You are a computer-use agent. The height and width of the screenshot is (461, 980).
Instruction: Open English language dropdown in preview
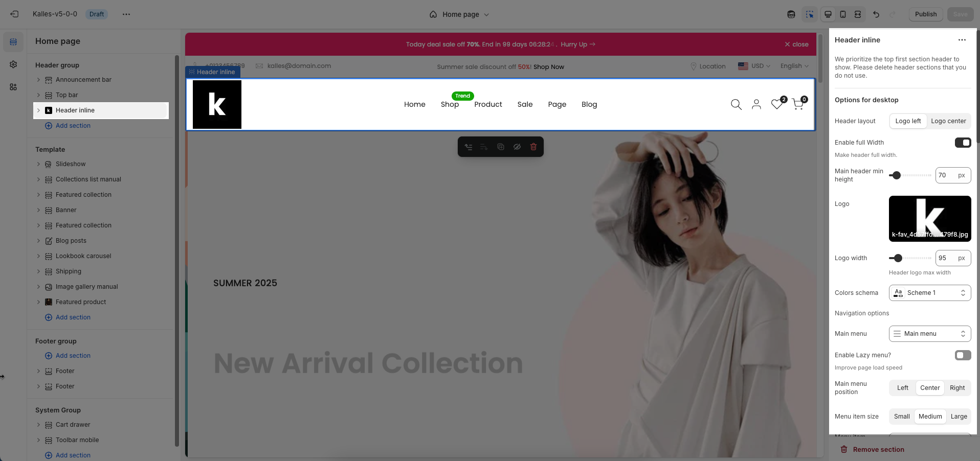794,66
